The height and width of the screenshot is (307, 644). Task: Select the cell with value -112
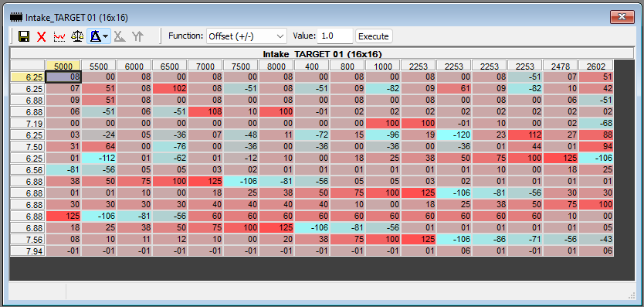point(99,158)
